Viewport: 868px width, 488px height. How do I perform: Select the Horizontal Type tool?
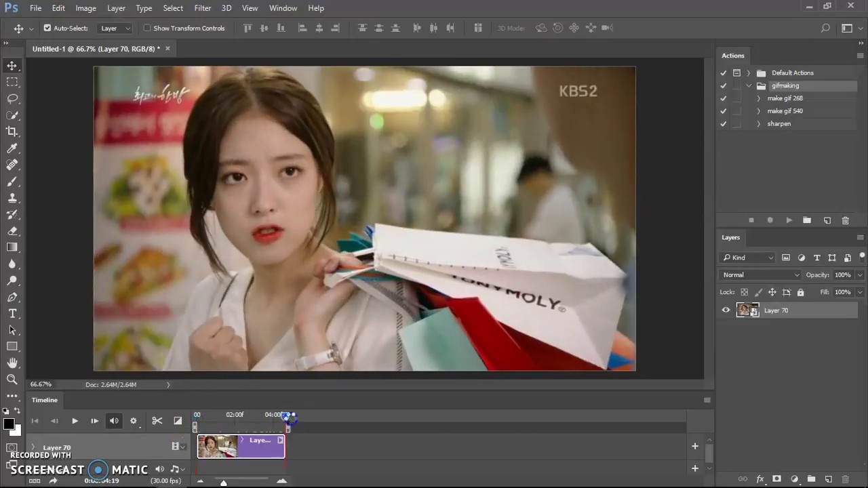[12, 313]
